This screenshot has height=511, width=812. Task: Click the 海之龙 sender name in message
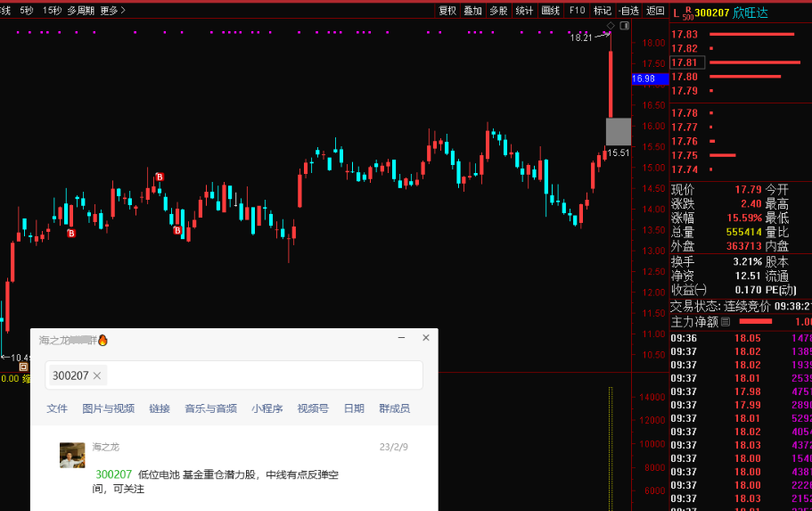pos(106,447)
